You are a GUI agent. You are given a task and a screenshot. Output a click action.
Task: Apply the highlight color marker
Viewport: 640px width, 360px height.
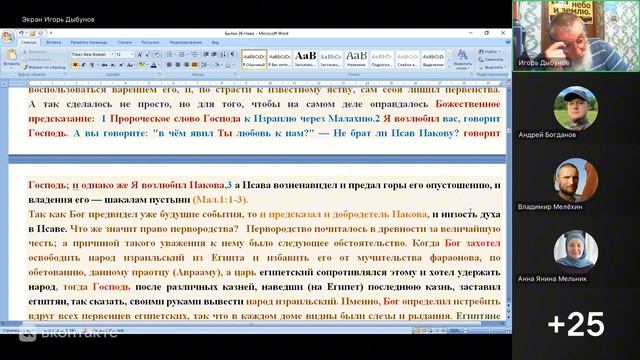click(142, 65)
